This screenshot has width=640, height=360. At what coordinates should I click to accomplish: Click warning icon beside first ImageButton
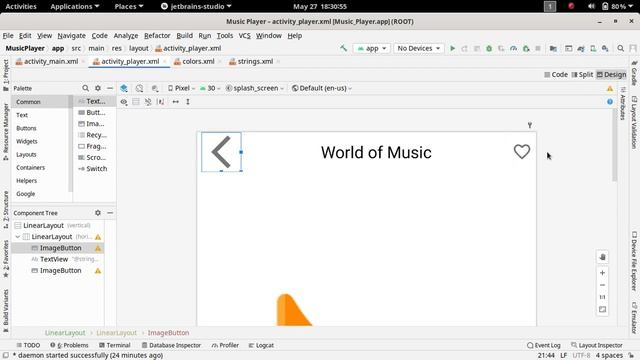pyautogui.click(x=98, y=248)
